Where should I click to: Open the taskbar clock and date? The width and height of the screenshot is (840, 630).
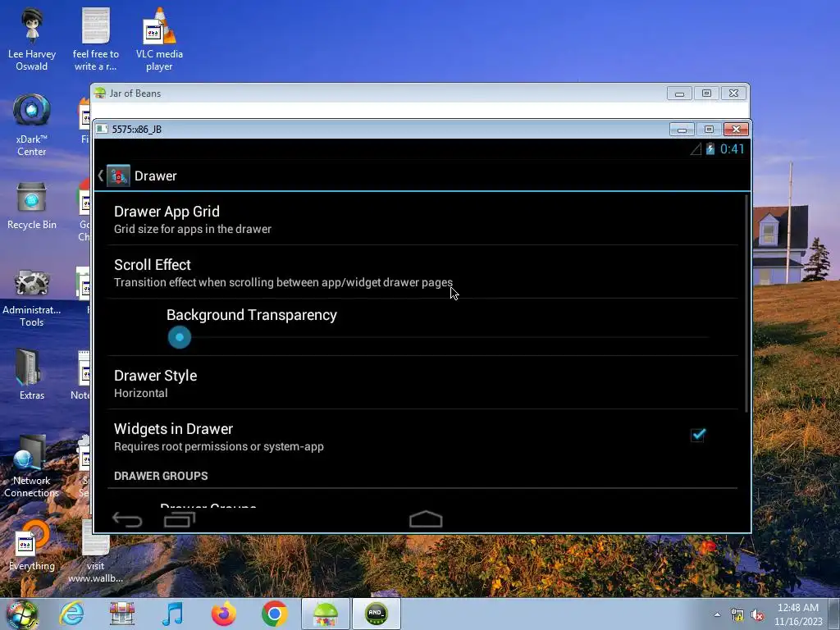pyautogui.click(x=798, y=614)
